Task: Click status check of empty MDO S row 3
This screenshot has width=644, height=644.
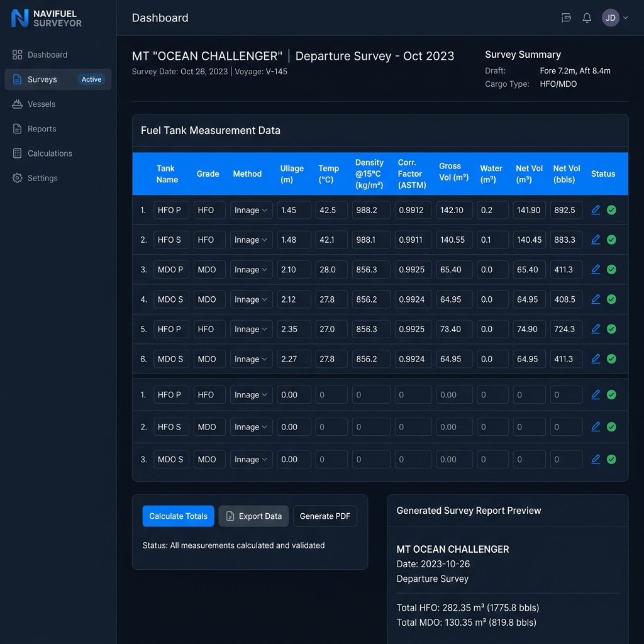Action: tap(611, 459)
